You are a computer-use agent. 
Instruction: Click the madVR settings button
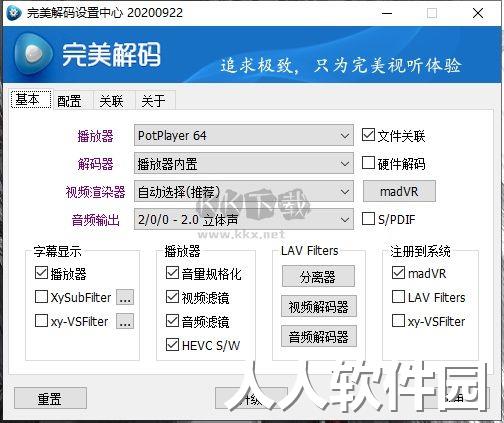tap(399, 191)
